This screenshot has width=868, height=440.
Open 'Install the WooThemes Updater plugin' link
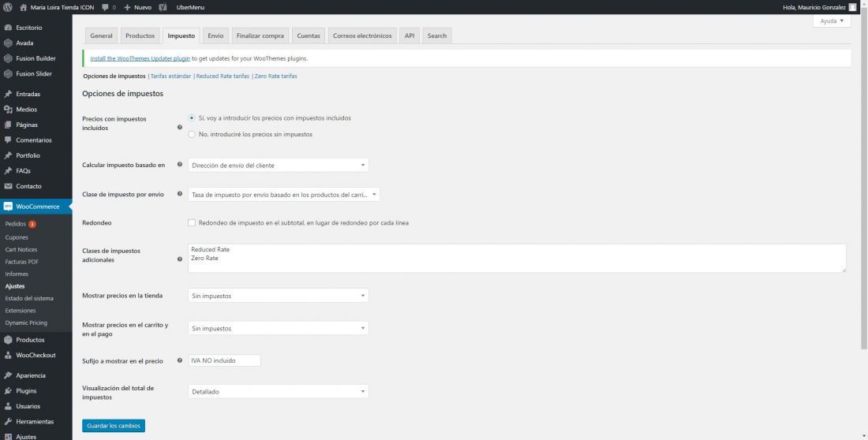(140, 58)
